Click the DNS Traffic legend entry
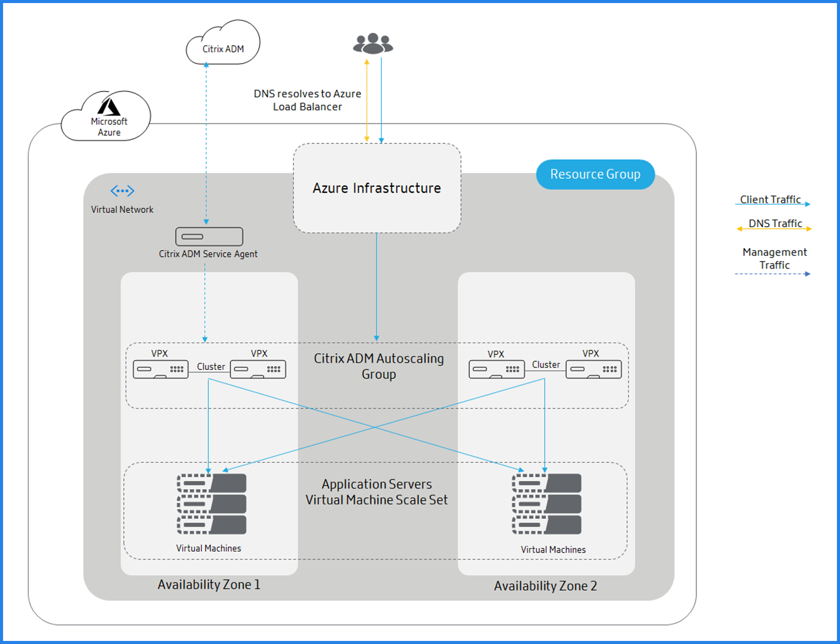Image resolution: width=840 pixels, height=644 pixels. (774, 225)
